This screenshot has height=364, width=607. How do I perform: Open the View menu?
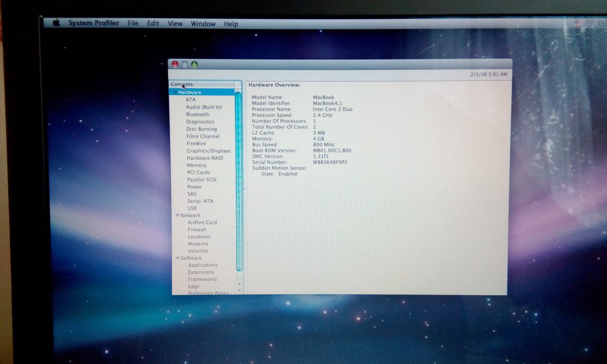175,24
